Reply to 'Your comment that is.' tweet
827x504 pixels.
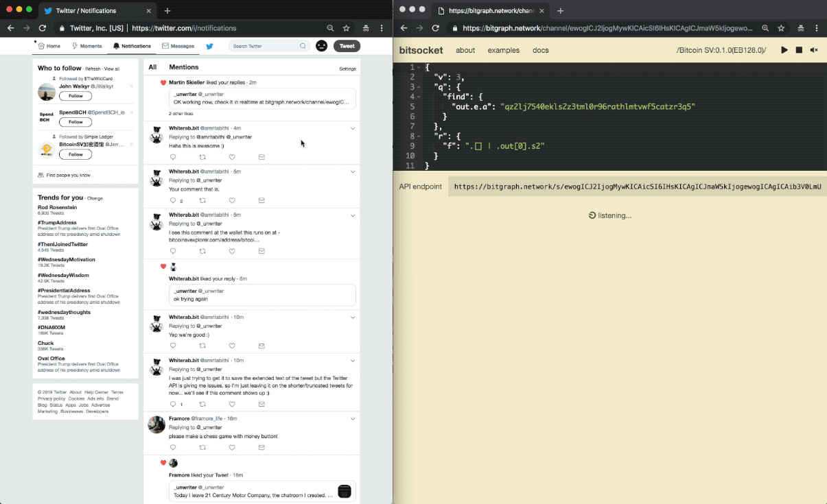(x=173, y=200)
